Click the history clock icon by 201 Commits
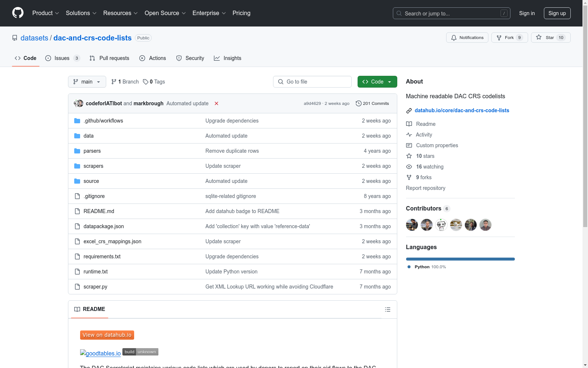This screenshot has width=588, height=368. coord(359,103)
